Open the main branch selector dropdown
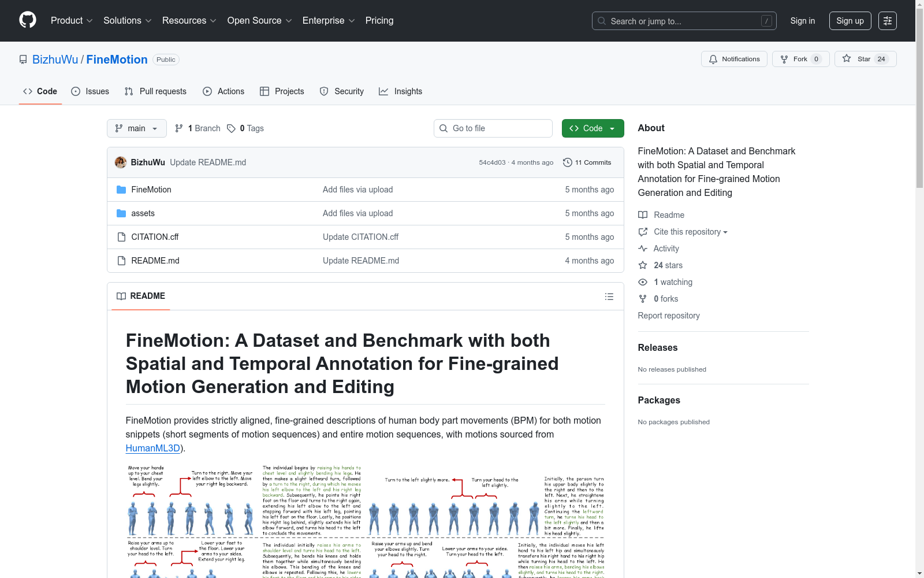 click(x=137, y=128)
